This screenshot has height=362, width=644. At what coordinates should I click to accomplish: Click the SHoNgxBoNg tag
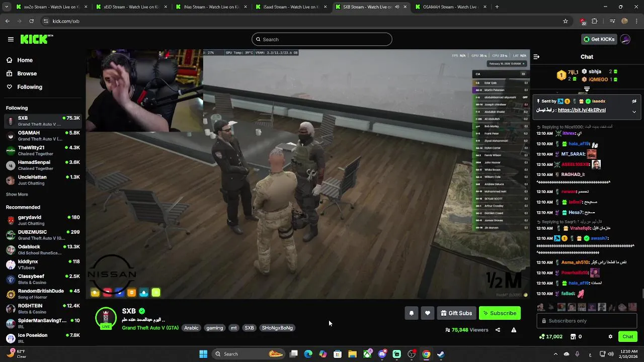pos(277,328)
